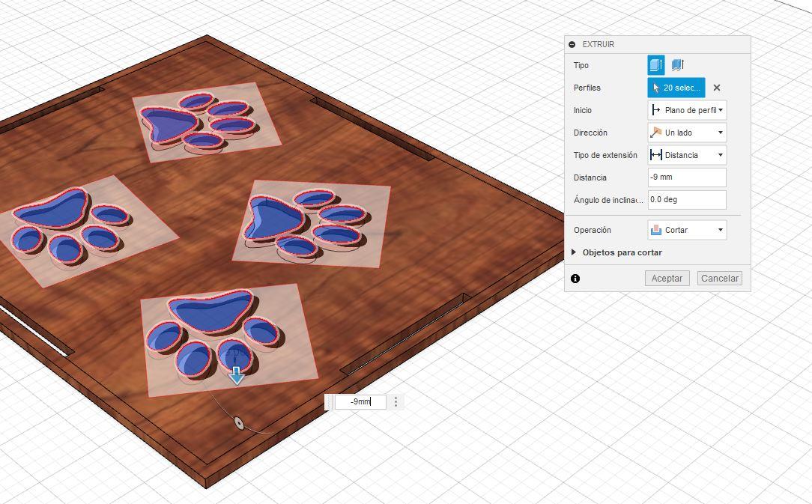Click the floating -9mm distance input in the viewport

click(x=360, y=401)
